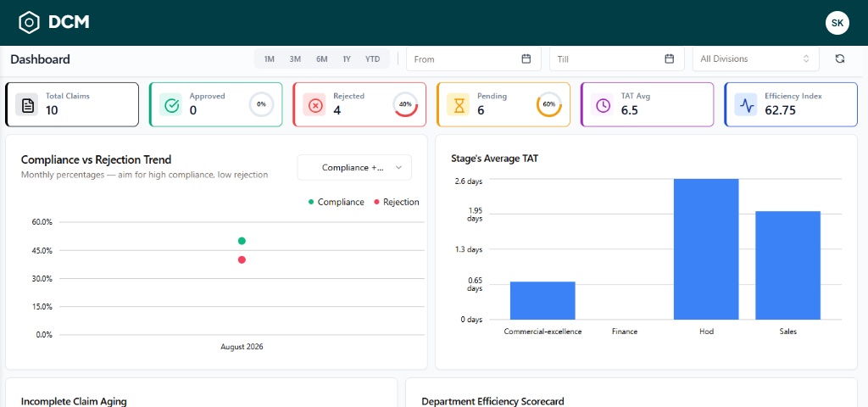Click the TAT Avg clock icon
Image resolution: width=868 pixels, height=407 pixels.
point(603,104)
